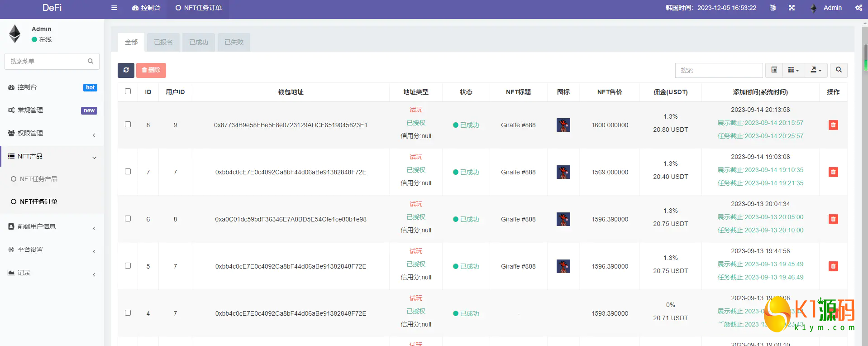Open 控制台 in sidebar

click(52, 87)
